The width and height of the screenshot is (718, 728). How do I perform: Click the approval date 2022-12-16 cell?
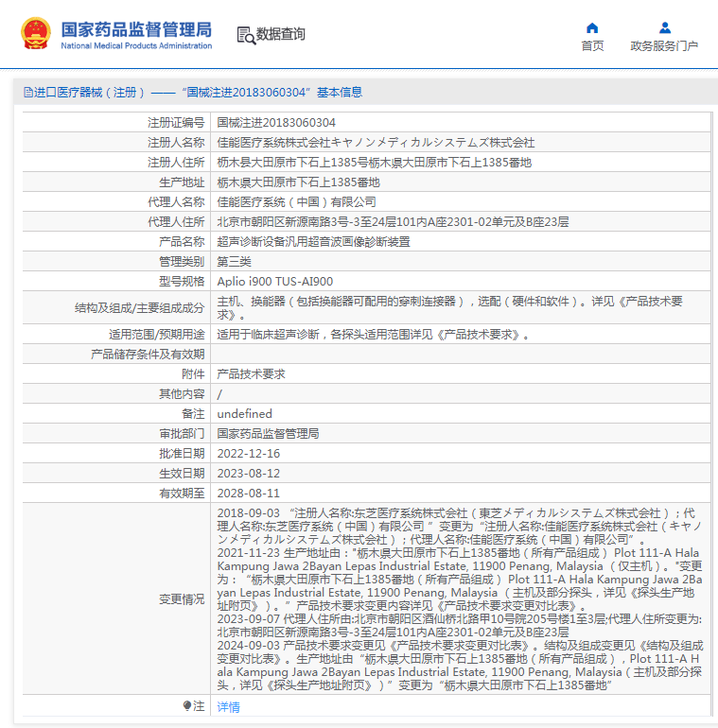click(249, 454)
